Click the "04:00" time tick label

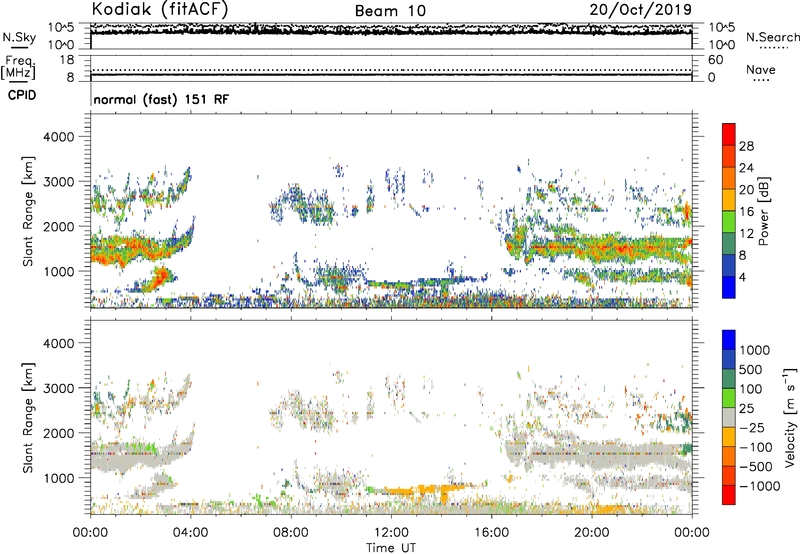[190, 533]
